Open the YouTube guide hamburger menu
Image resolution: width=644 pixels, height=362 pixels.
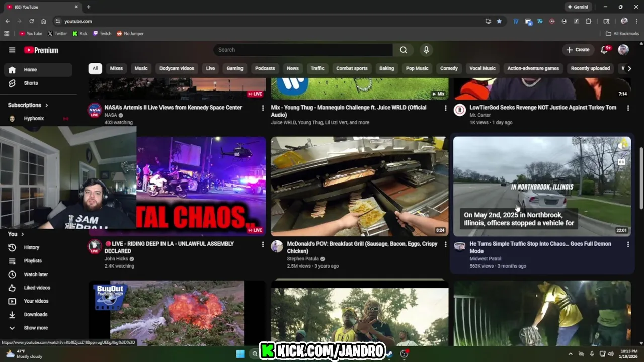pos(12,50)
